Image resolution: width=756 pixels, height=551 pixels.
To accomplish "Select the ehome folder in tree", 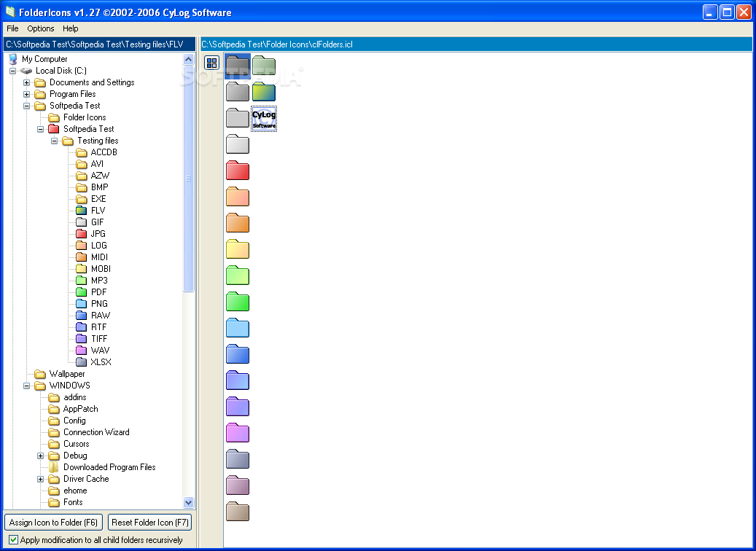I will (75, 491).
